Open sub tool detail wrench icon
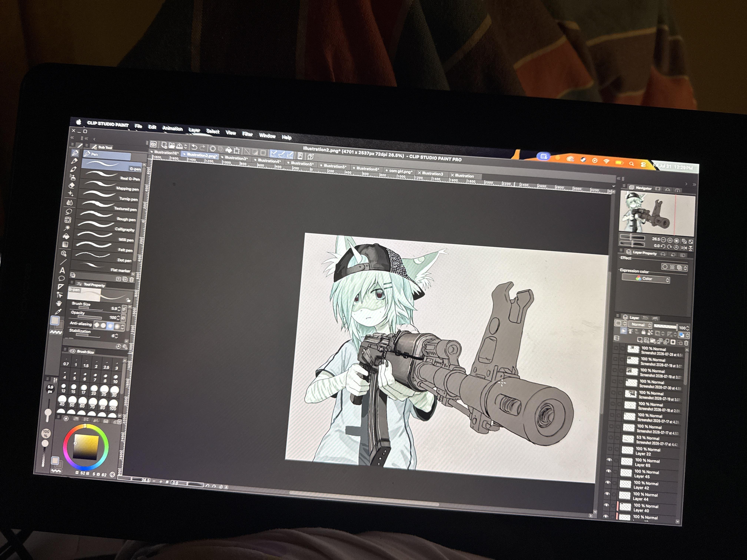The image size is (747, 560). pos(125,347)
